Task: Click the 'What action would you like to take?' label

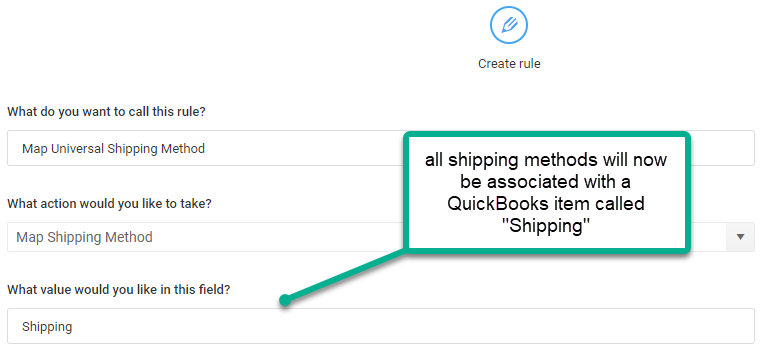Action: [109, 203]
